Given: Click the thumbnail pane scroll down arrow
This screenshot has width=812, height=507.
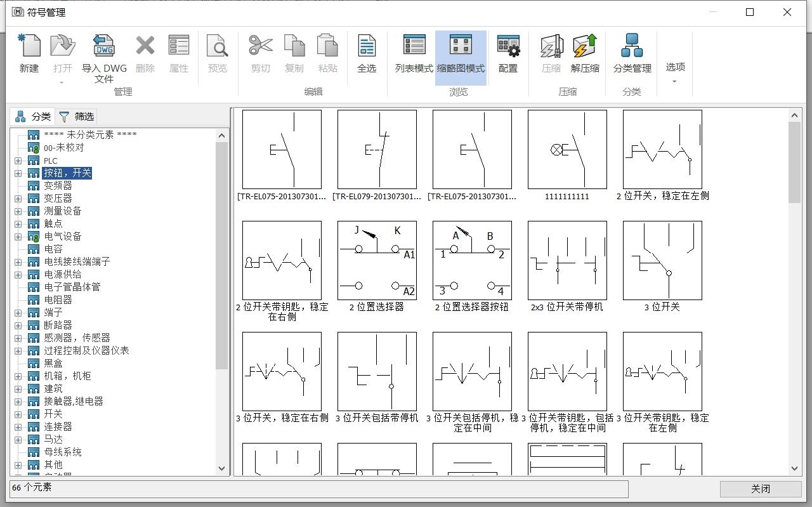Looking at the screenshot, I should point(794,468).
